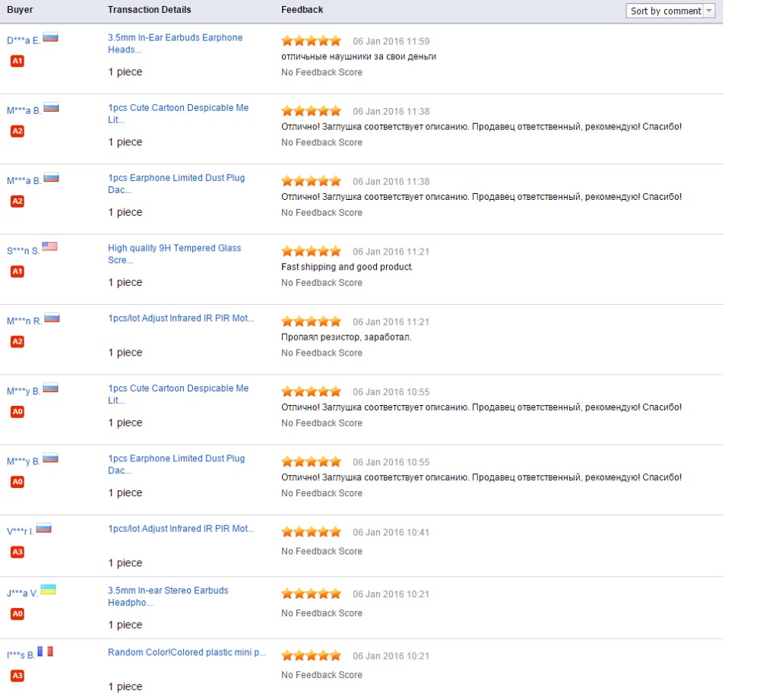760x700 pixels.
Task: Click the A2 badge under M***n R.
Action: (x=17, y=342)
